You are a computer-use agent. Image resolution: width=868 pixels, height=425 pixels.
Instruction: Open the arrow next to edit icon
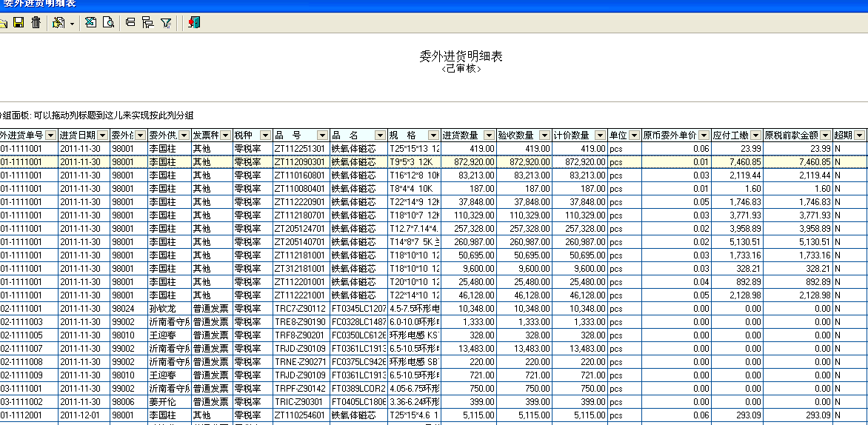tap(72, 24)
